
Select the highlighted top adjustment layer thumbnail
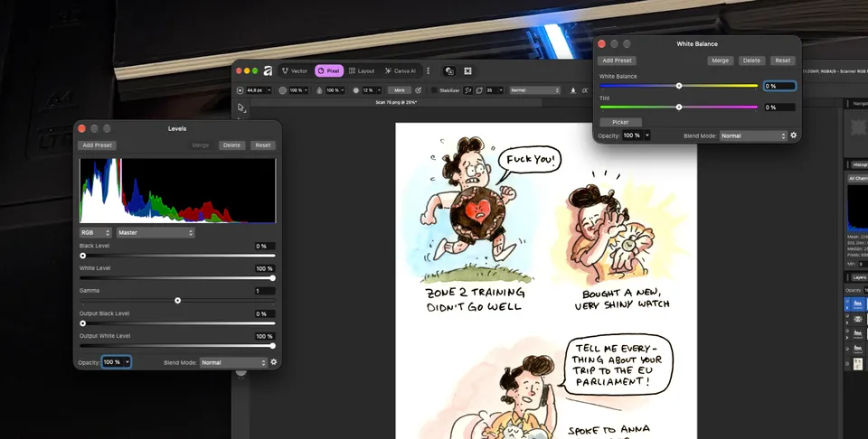(x=857, y=304)
